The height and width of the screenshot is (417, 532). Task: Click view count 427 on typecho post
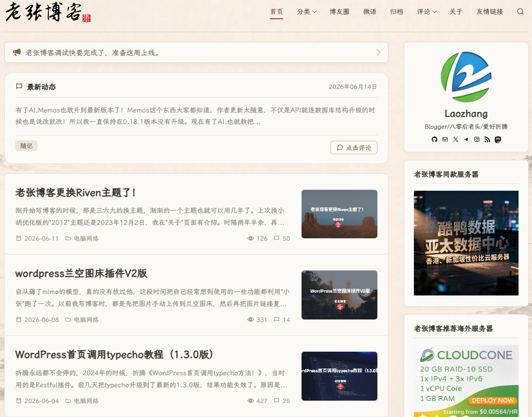[x=257, y=401]
